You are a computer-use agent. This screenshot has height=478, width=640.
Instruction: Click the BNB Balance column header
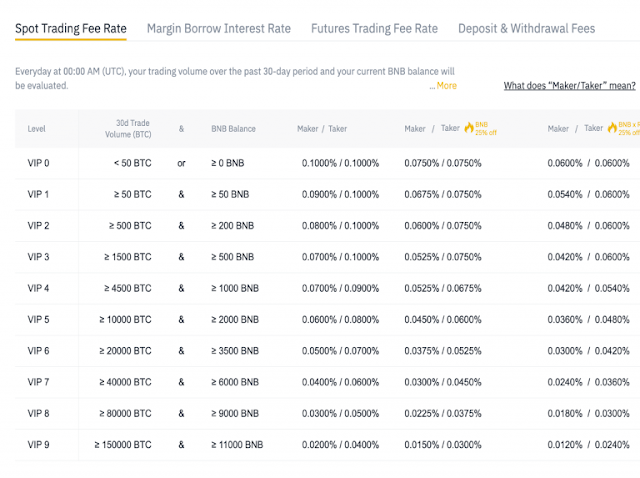[x=233, y=128]
